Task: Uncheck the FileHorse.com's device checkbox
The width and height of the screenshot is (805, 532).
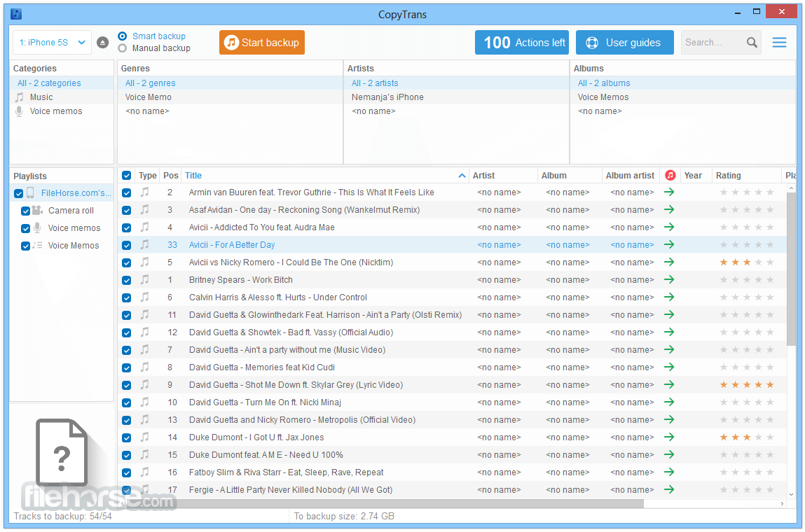Action: pyautogui.click(x=18, y=193)
